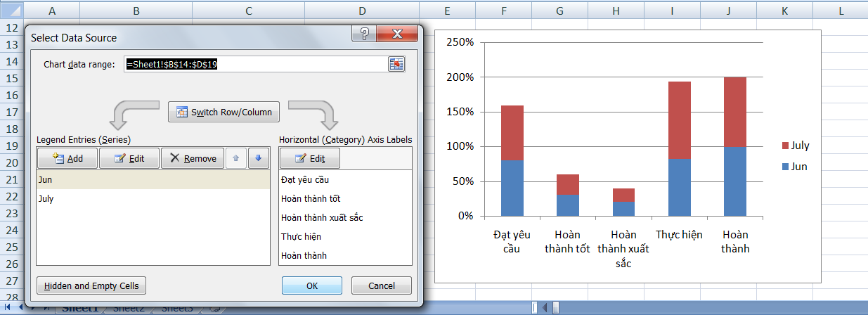Click Switch Row/Column button
868x315 pixels.
pyautogui.click(x=224, y=112)
